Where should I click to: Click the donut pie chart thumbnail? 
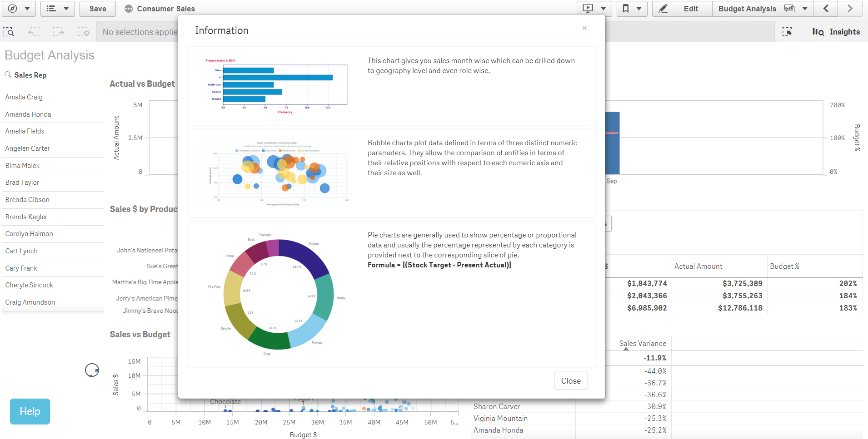coord(279,294)
